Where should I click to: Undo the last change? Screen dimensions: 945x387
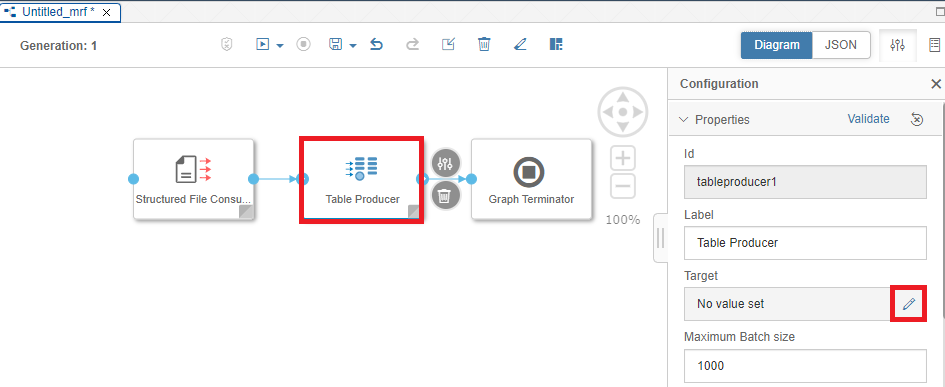[x=376, y=44]
